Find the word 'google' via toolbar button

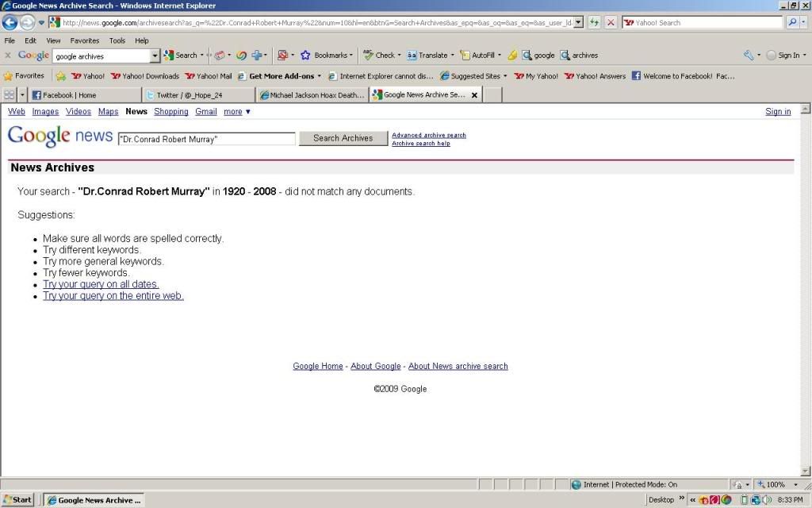click(x=538, y=55)
